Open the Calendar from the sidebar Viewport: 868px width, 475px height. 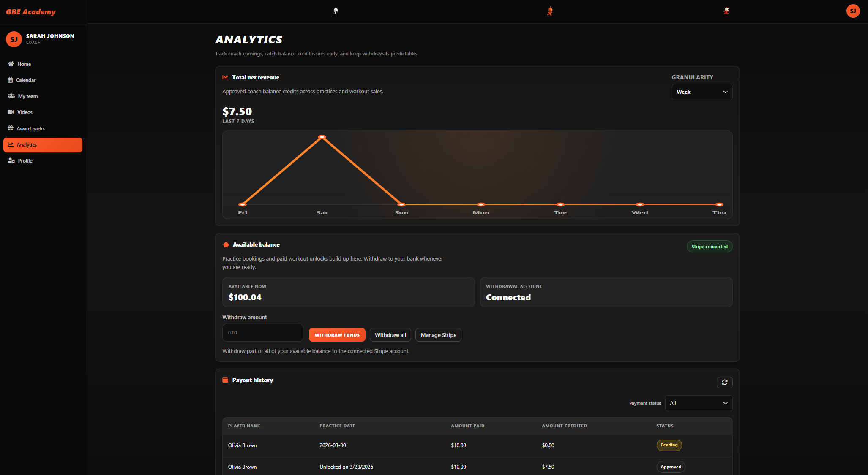point(11,80)
